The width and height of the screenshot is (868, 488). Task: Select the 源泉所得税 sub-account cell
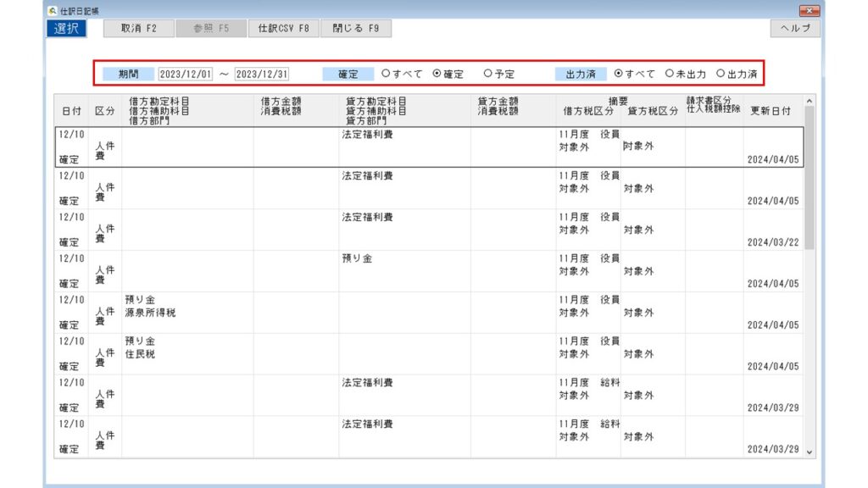[x=150, y=313]
